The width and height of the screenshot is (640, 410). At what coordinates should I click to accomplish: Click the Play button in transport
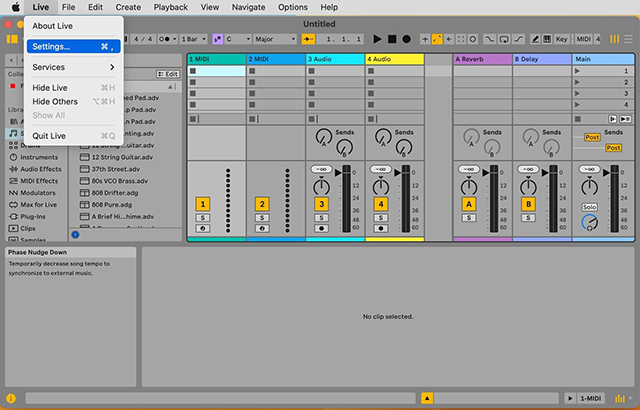point(377,39)
